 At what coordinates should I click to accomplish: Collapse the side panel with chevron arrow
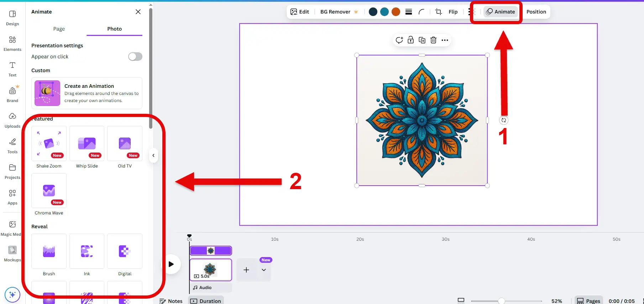click(153, 155)
